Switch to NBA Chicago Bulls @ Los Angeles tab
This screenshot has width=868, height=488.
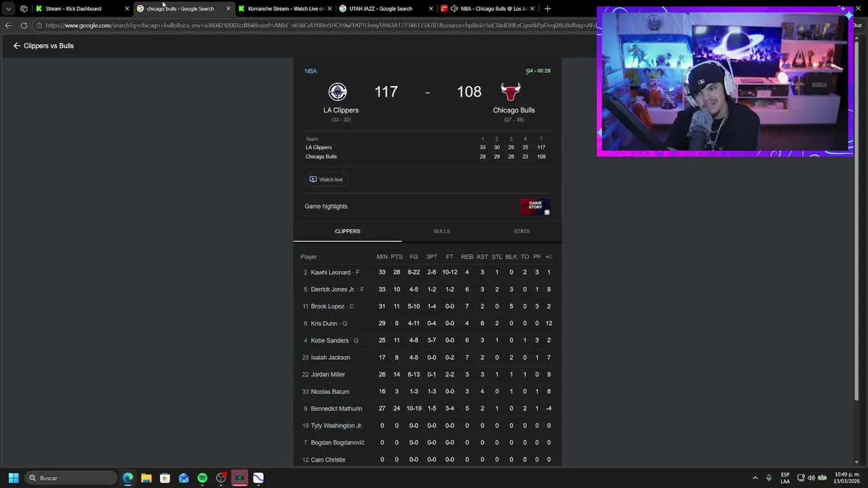[x=487, y=9]
